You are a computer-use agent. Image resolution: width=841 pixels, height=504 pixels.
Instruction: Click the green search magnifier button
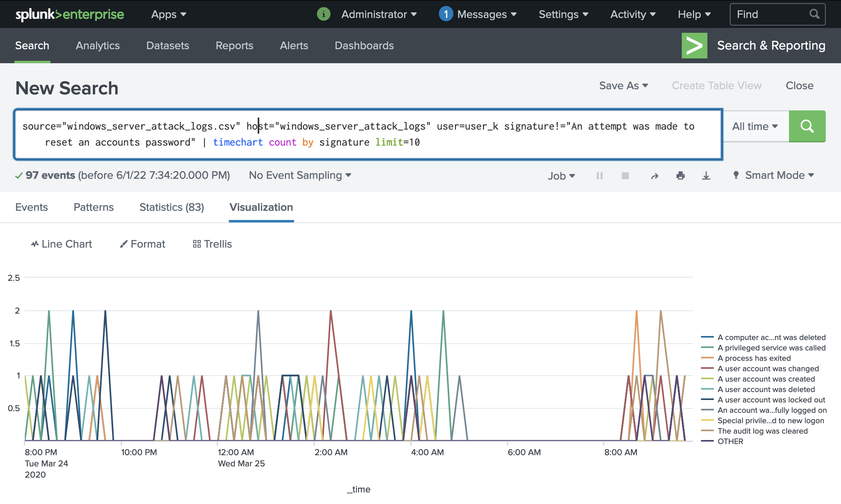(807, 126)
